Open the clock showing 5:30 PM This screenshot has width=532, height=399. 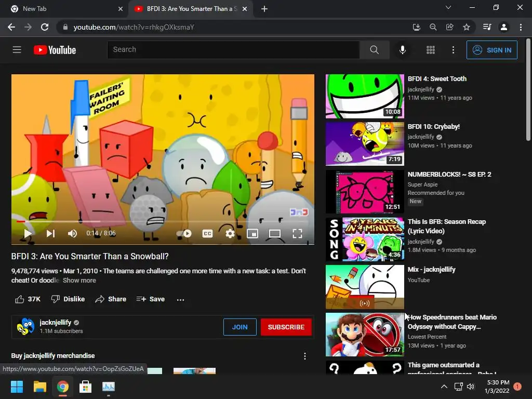tap(497, 387)
